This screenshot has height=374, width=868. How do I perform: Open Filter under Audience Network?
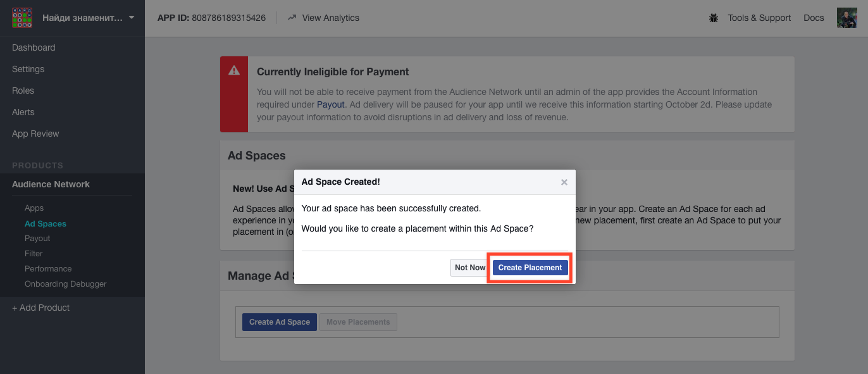[x=34, y=254]
